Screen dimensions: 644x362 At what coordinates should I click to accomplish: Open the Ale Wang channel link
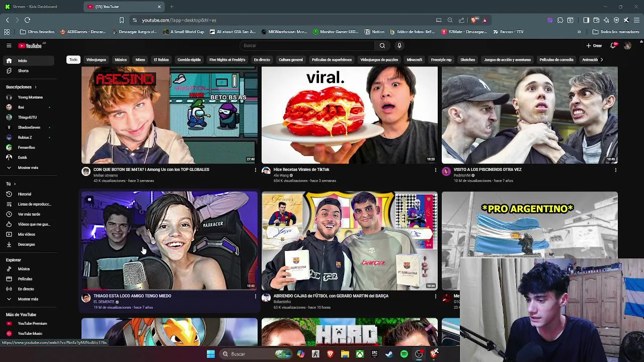282,175
